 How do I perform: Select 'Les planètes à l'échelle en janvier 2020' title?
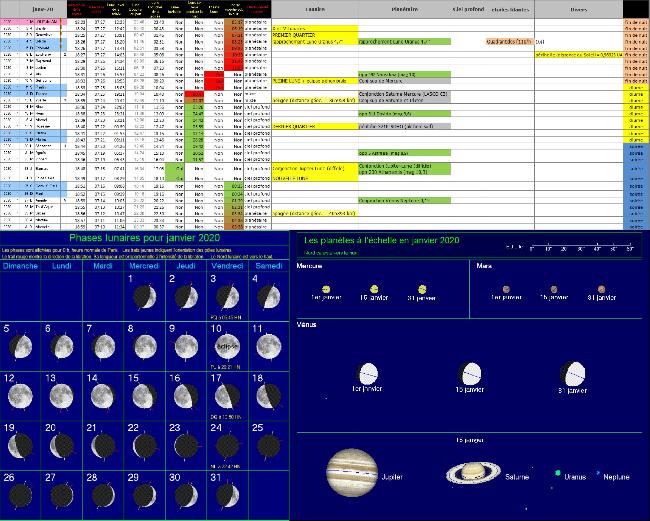(381, 240)
